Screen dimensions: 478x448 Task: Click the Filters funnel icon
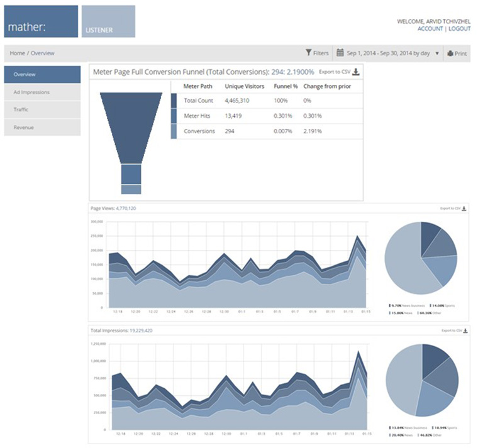[x=309, y=53]
